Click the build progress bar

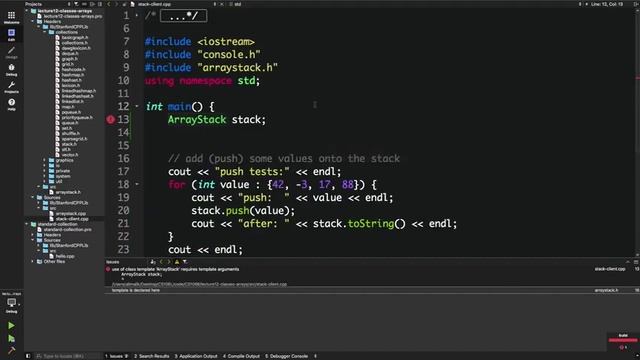pyautogui.click(x=623, y=340)
